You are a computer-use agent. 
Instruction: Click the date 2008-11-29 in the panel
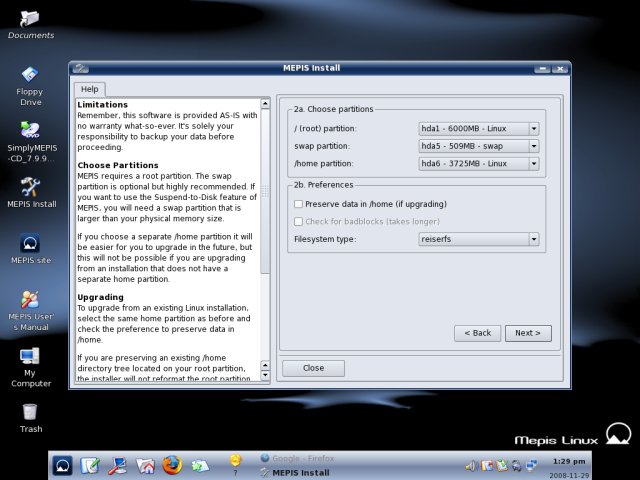(x=569, y=476)
